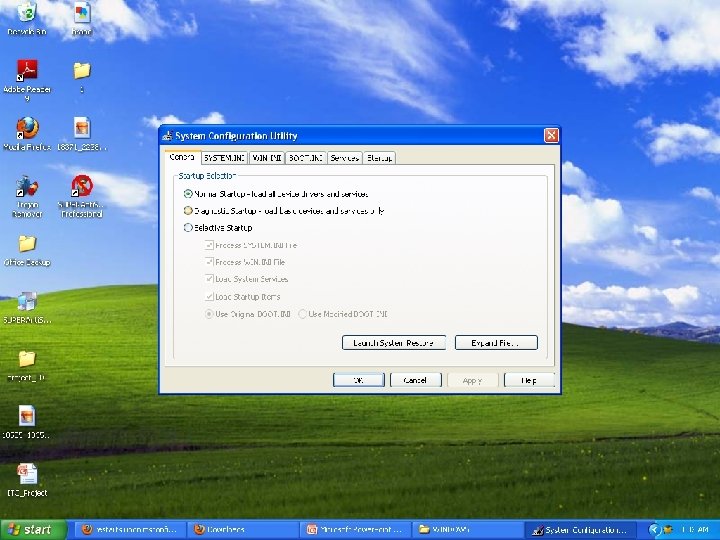Close the System Configuration Utility window
The height and width of the screenshot is (540, 720).
[551, 135]
